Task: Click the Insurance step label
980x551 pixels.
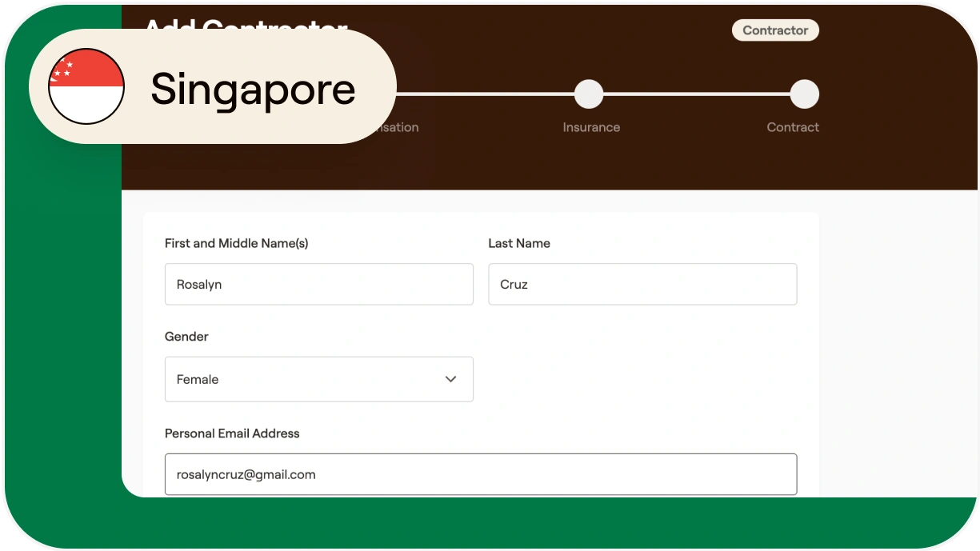Action: tap(591, 127)
